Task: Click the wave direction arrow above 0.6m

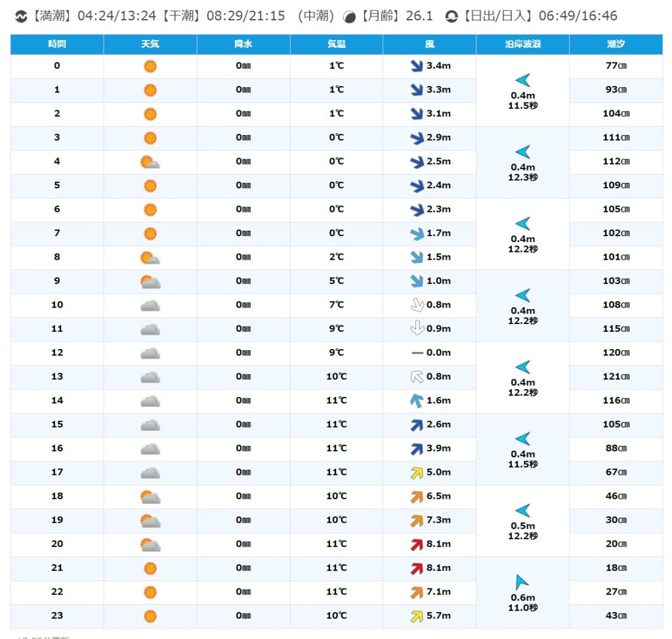Action: [522, 582]
